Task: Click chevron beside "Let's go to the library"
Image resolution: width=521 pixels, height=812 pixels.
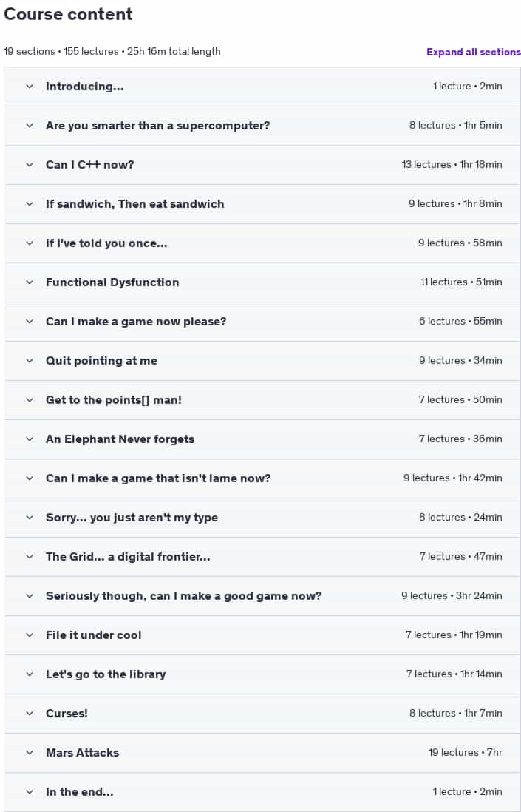Action: pyautogui.click(x=30, y=674)
